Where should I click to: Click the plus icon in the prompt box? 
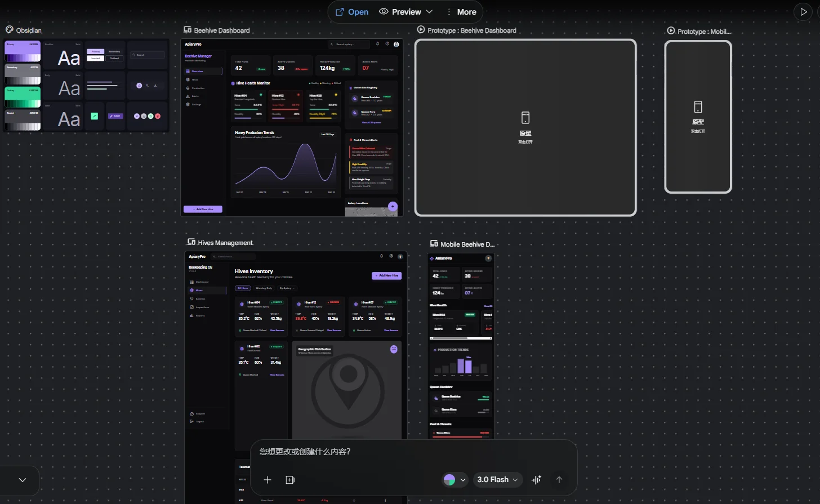coord(268,480)
